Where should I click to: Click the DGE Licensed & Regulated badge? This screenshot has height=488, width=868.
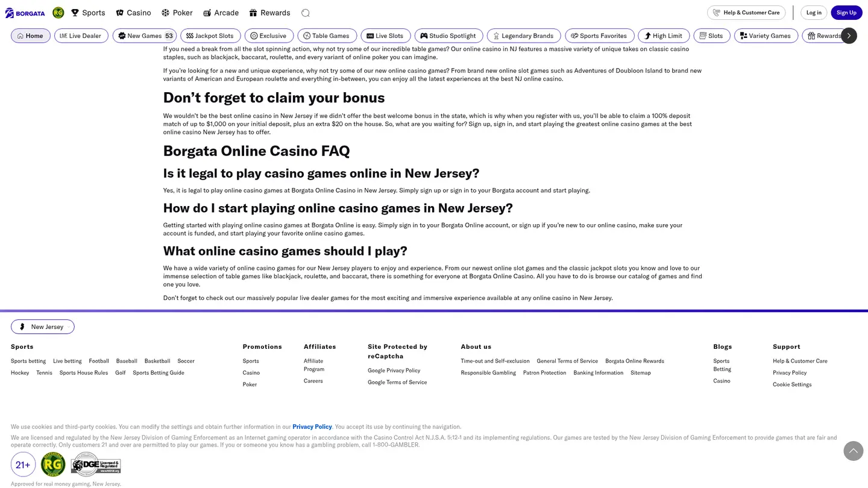click(96, 465)
